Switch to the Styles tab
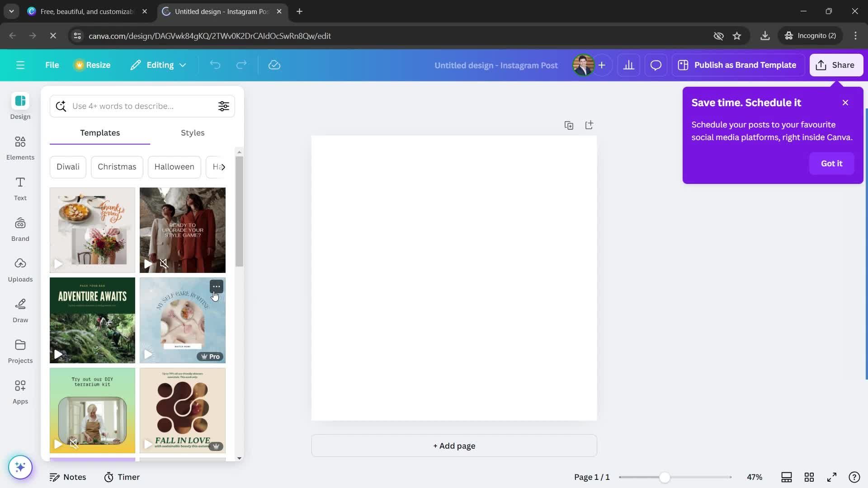Image resolution: width=868 pixels, height=488 pixels. (192, 133)
